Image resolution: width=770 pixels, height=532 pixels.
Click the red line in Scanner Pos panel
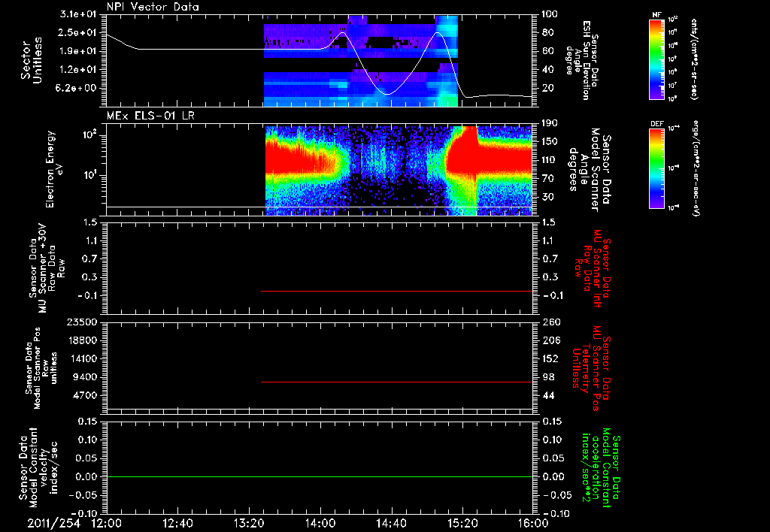coord(397,382)
